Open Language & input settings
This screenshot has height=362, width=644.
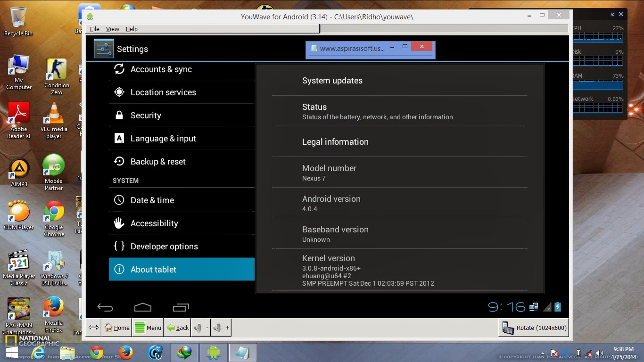coord(182,139)
